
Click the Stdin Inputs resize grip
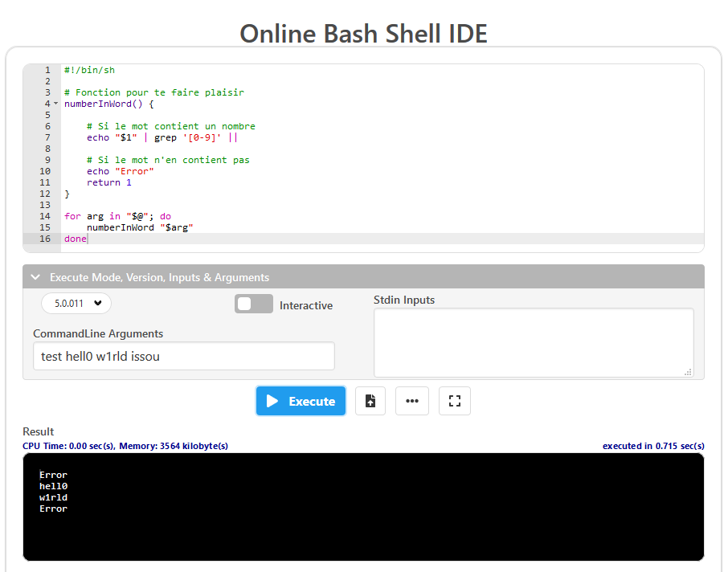[688, 372]
